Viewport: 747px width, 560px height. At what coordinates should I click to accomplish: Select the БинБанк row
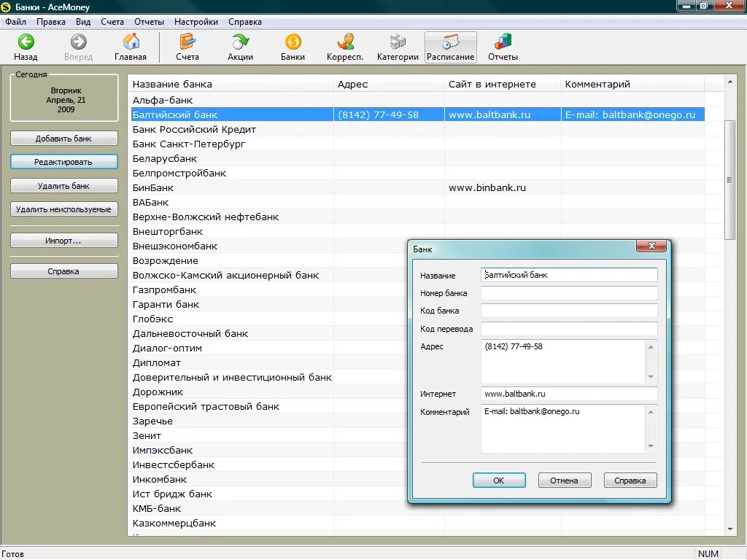point(418,187)
